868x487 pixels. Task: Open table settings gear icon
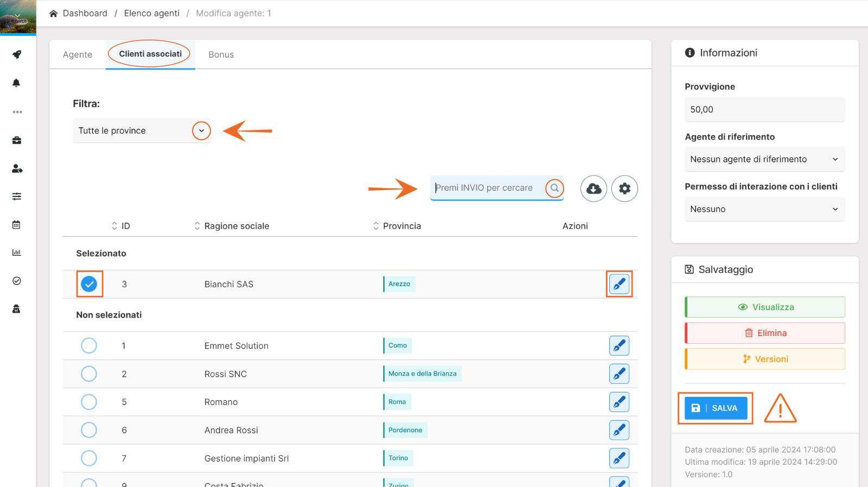click(x=624, y=188)
